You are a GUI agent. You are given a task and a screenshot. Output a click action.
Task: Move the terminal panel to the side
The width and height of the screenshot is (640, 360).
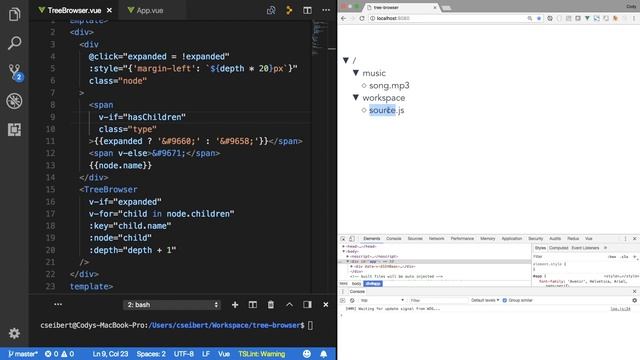(x=307, y=304)
